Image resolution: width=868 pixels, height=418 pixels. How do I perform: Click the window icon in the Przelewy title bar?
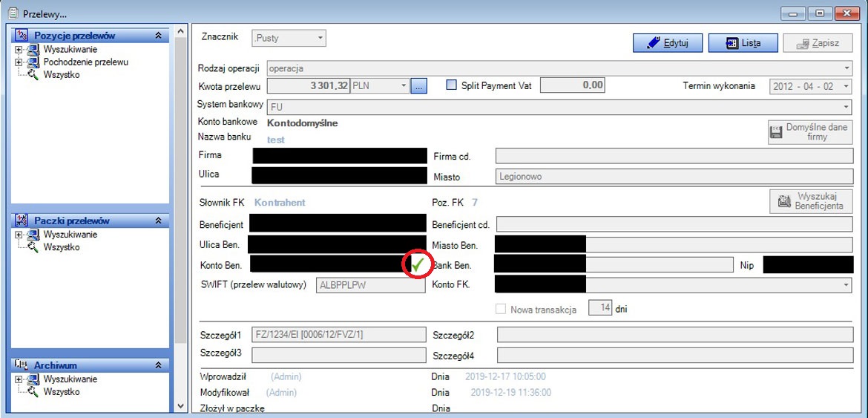[12, 13]
